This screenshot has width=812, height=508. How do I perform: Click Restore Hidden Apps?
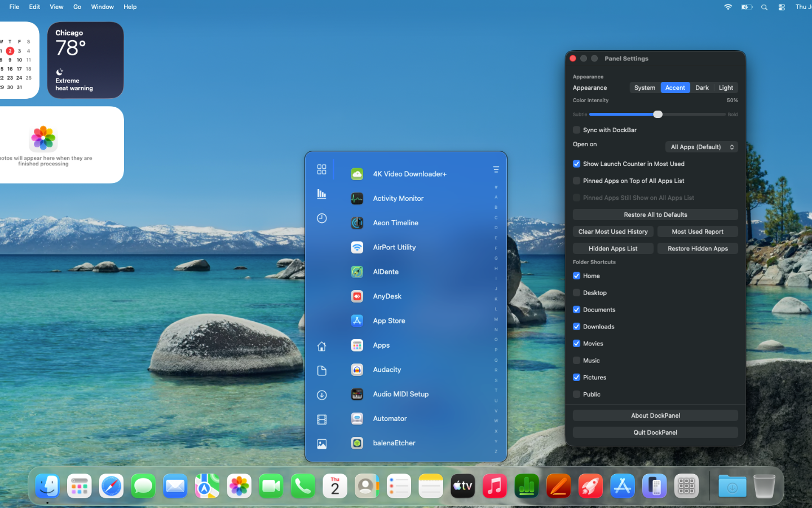[x=698, y=248]
